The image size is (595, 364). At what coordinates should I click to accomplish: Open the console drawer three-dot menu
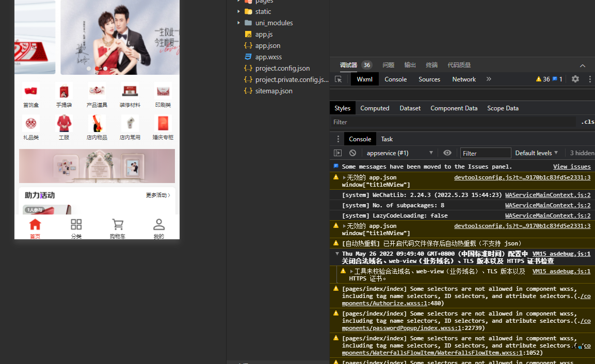[337, 139]
